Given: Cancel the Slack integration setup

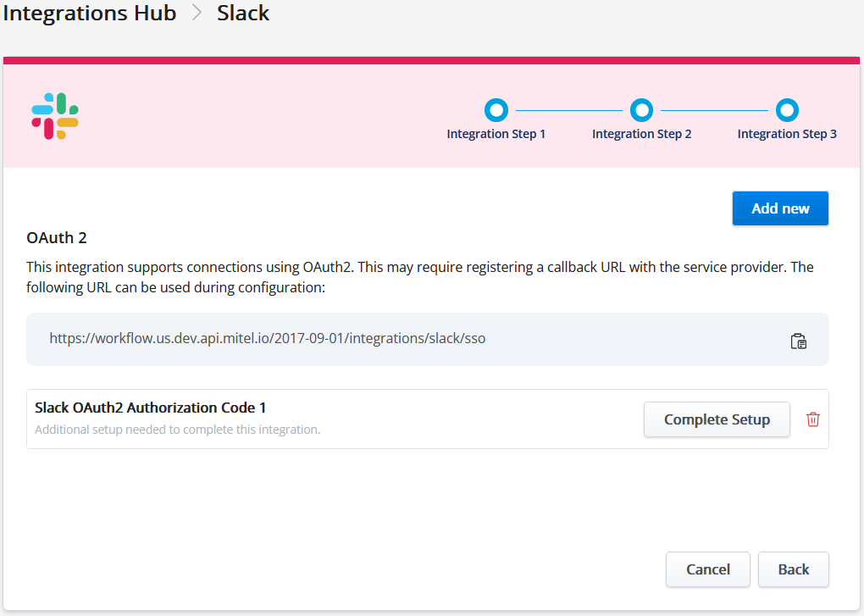Looking at the screenshot, I should (707, 569).
